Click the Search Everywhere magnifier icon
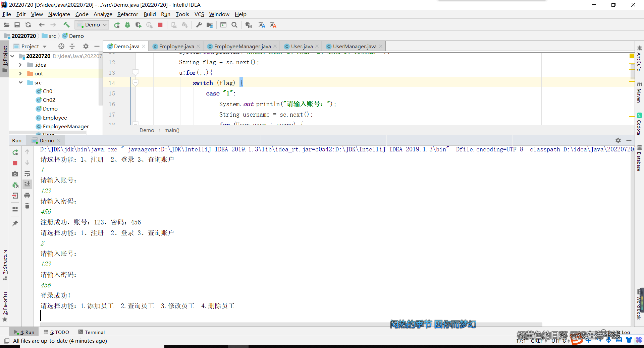Screen dimensions: 644x348 point(234,25)
